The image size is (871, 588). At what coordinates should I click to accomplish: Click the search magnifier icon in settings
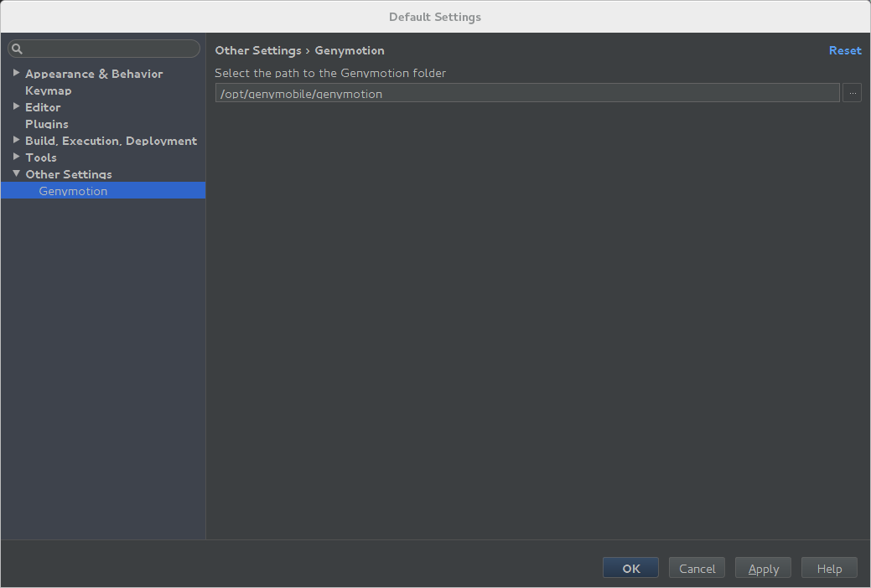18,49
